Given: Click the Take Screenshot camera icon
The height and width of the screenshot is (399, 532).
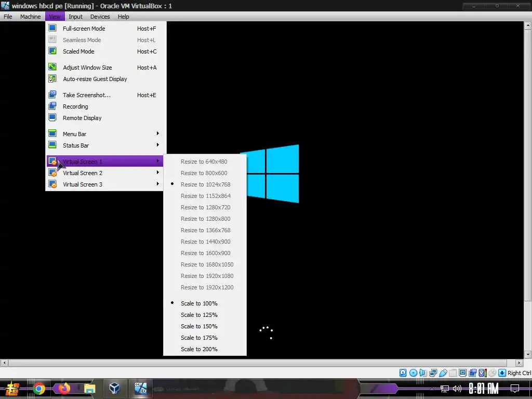Looking at the screenshot, I should (52, 95).
